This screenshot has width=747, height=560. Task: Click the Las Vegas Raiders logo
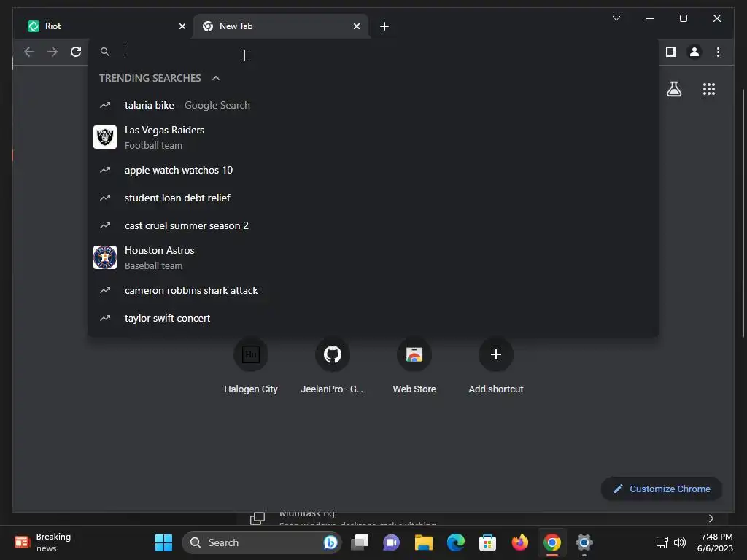[x=105, y=137]
